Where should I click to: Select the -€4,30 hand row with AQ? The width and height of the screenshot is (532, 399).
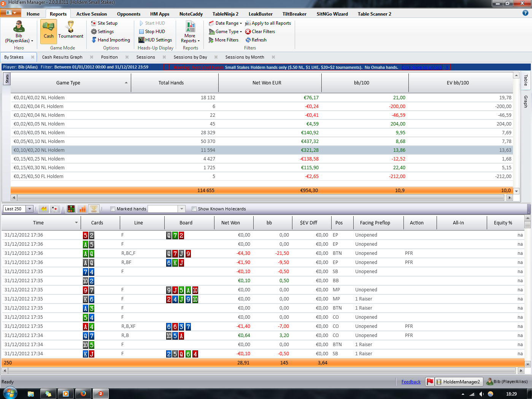(263, 253)
